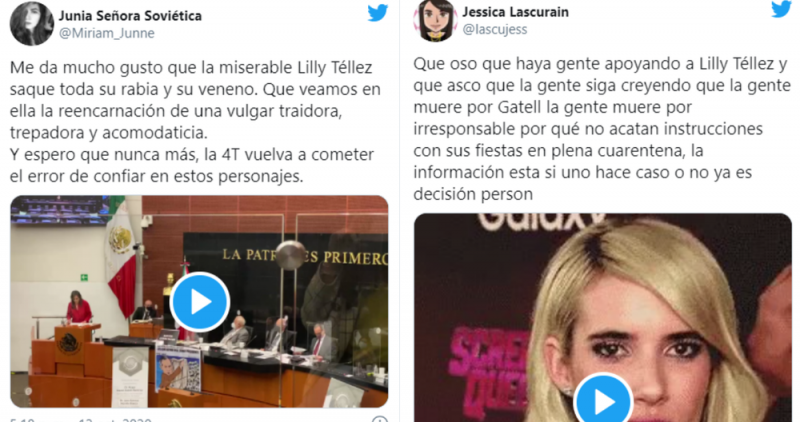Open Junia Señora Soviética's profile avatar
This screenshot has width=800, height=422.
click(32, 23)
